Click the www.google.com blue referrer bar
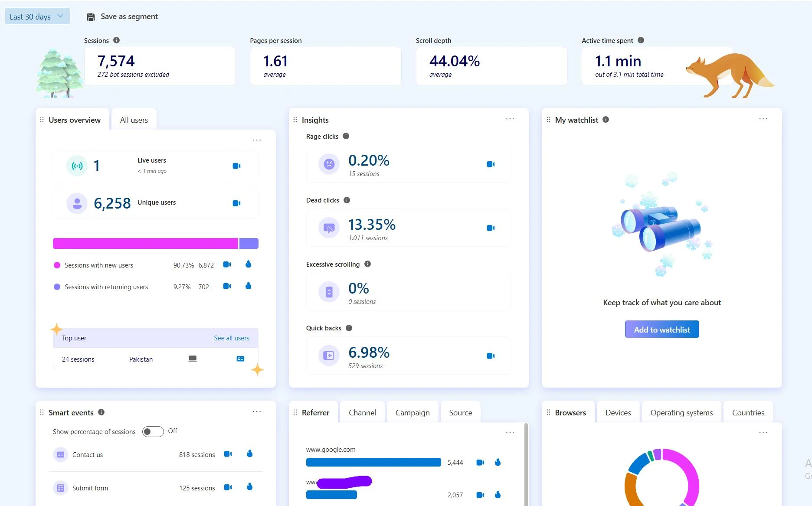The height and width of the screenshot is (506, 812). click(373, 463)
